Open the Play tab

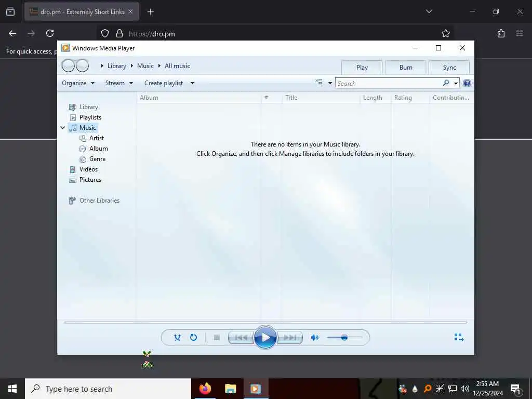pos(362,68)
